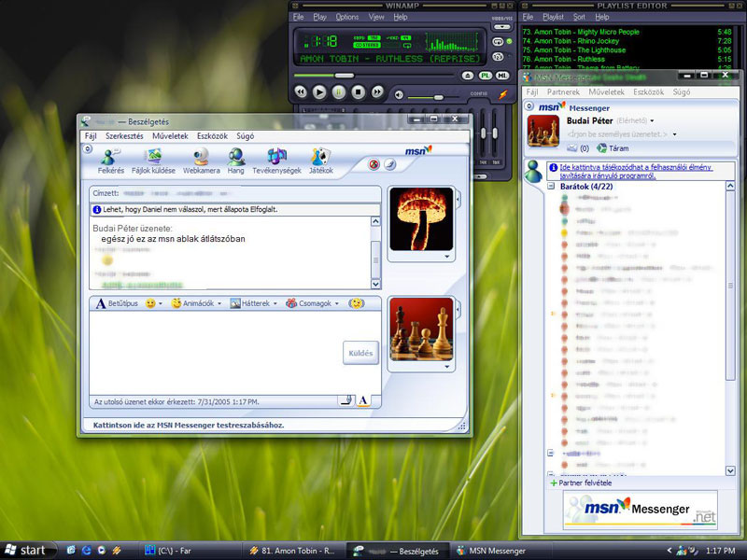Click the Partner felvétele add contact button

pyautogui.click(x=581, y=483)
